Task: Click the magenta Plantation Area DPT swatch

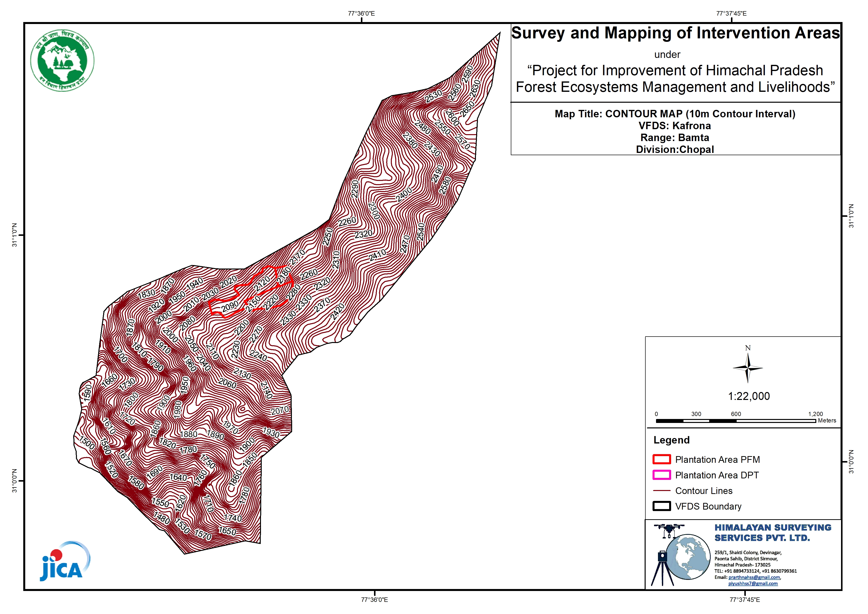Action: [662, 475]
